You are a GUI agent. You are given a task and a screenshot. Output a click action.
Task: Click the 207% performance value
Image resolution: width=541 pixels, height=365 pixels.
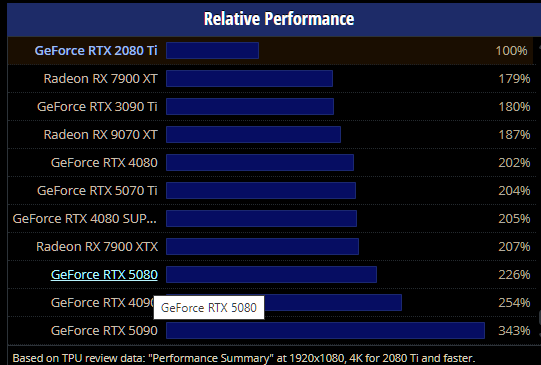pyautogui.click(x=514, y=247)
